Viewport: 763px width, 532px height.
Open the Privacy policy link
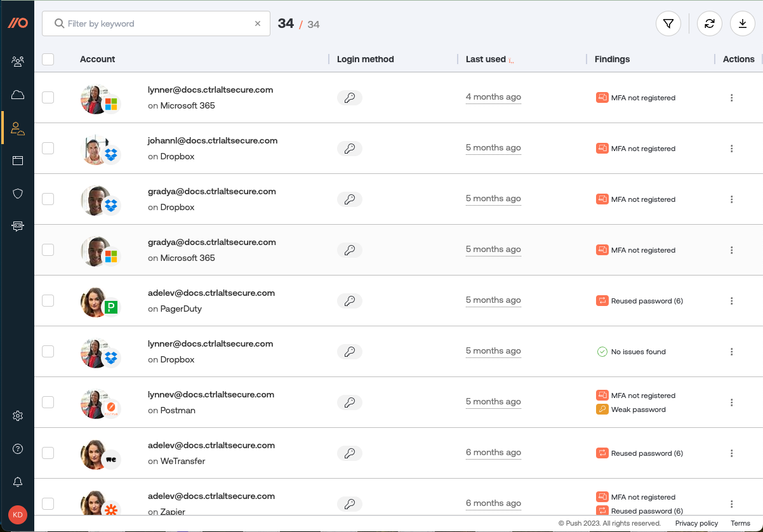coord(696,523)
